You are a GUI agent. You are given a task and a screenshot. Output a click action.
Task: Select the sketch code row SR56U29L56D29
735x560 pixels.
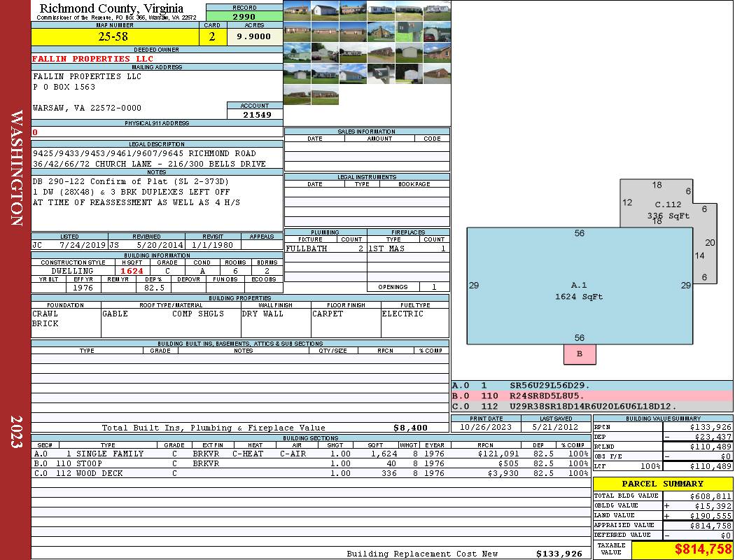coord(591,386)
